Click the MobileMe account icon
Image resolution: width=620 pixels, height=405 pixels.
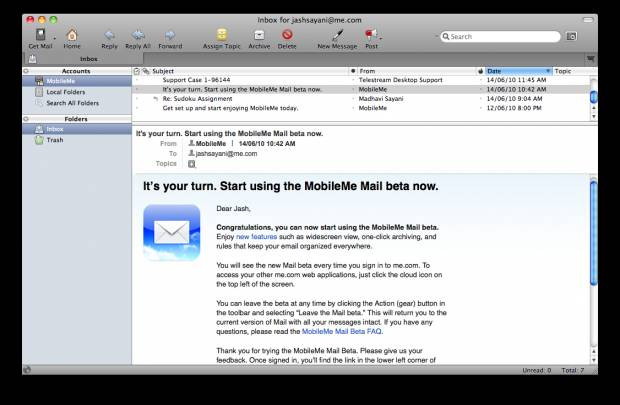coord(39,81)
